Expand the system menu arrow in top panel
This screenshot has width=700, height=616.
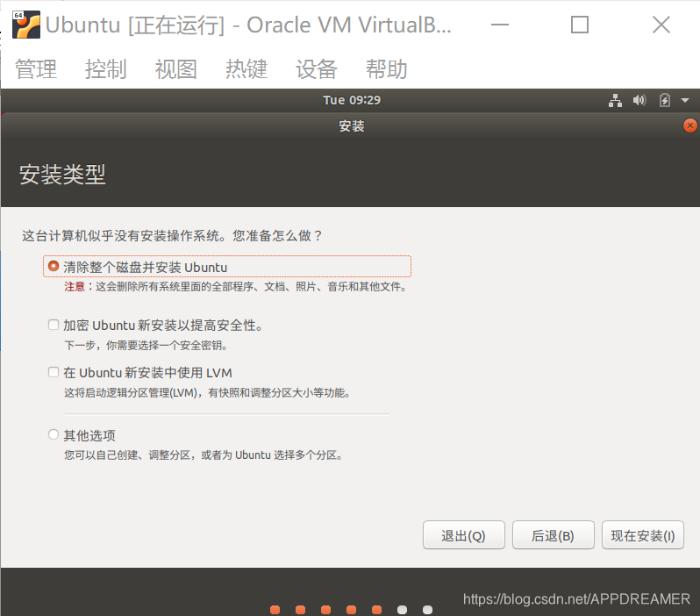tap(685, 101)
